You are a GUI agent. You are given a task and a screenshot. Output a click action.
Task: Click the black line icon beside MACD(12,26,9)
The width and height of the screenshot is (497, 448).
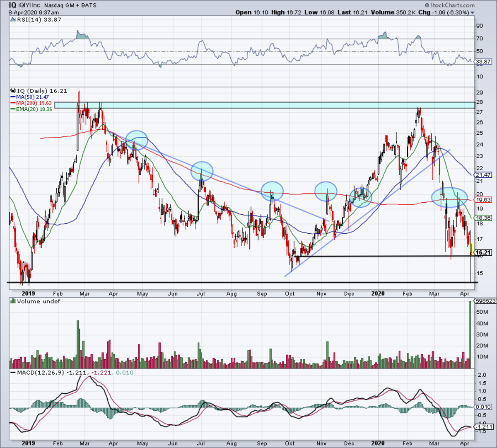[x=12, y=373]
